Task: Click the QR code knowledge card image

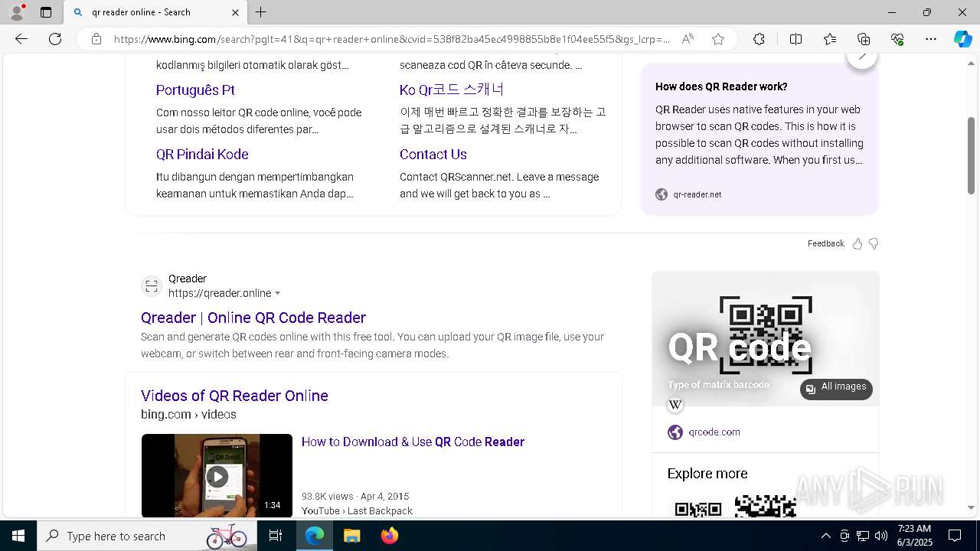Action: 766,338
